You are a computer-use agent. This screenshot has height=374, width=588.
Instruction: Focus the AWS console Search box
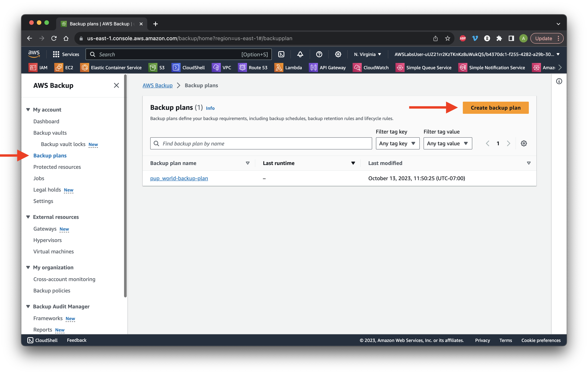178,54
